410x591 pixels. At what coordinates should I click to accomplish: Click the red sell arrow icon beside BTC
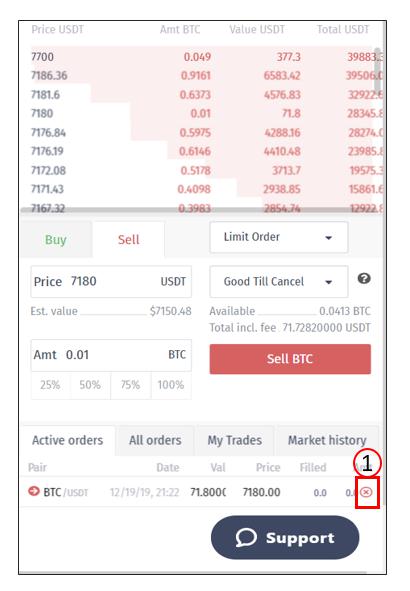(x=34, y=491)
